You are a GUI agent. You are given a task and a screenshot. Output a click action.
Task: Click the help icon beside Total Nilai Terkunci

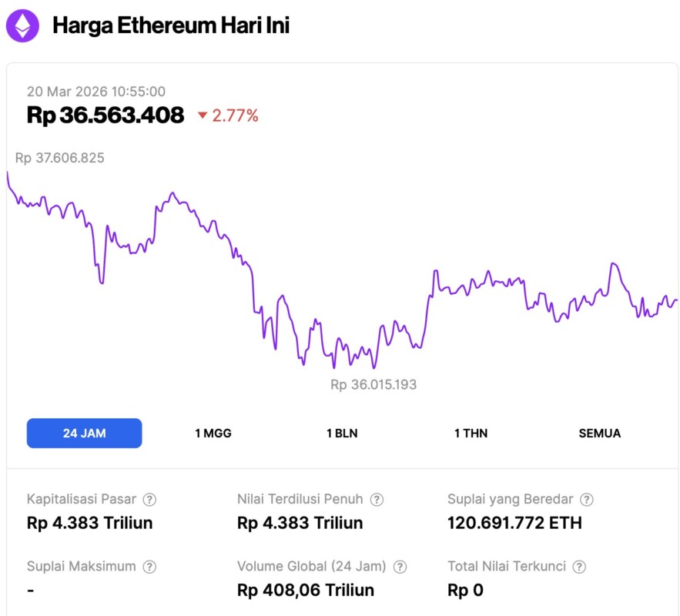click(579, 566)
